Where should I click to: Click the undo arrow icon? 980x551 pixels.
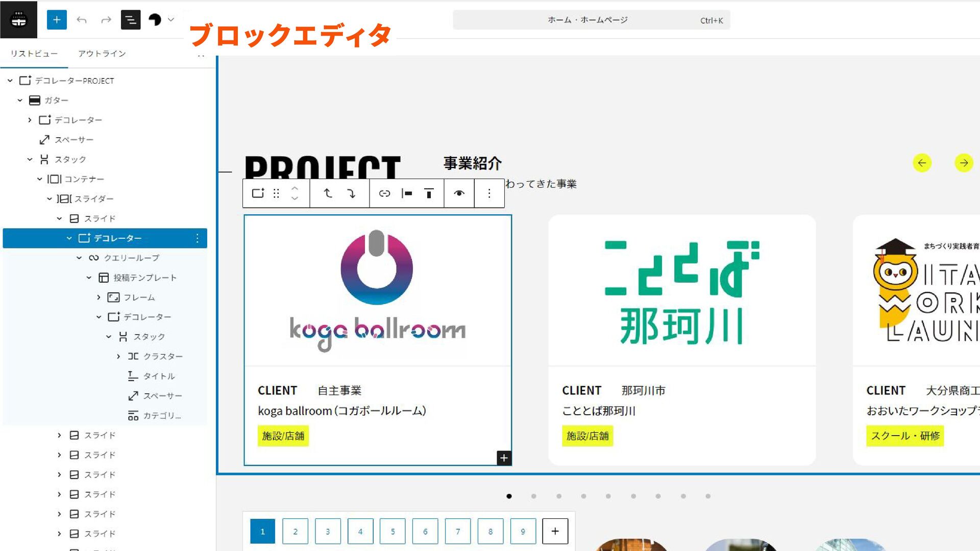pyautogui.click(x=82, y=20)
